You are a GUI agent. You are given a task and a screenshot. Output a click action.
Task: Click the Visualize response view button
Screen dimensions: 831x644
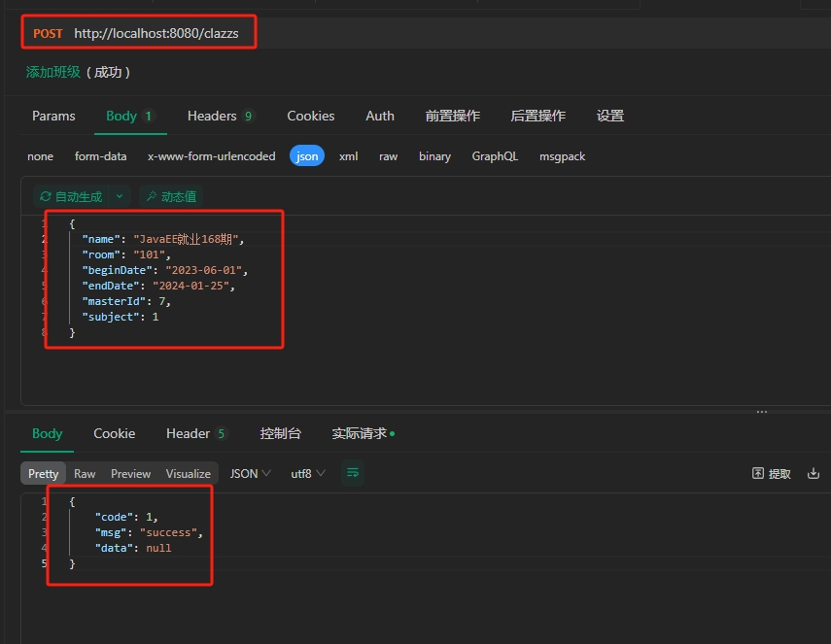point(188,473)
